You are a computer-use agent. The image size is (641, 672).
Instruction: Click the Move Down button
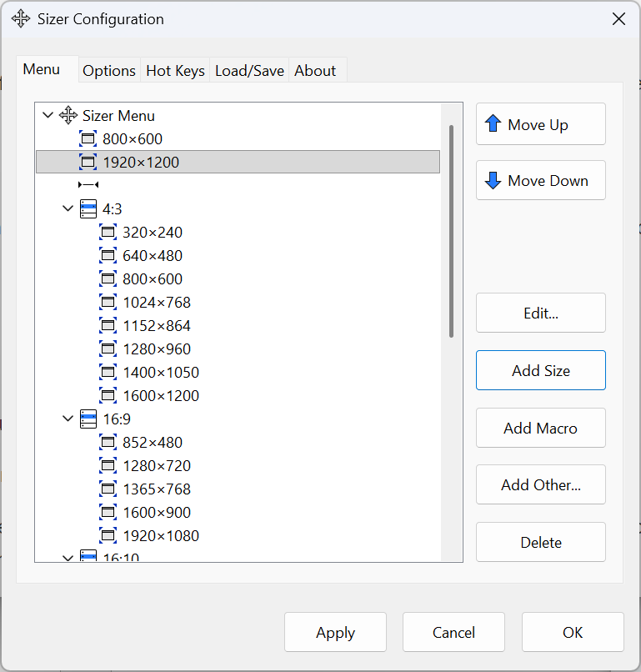point(541,180)
